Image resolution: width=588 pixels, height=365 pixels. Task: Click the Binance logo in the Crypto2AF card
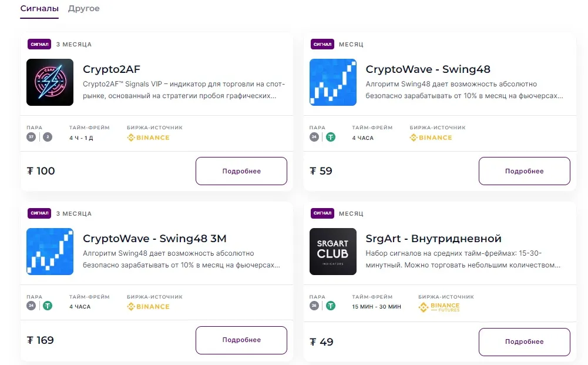click(x=148, y=138)
